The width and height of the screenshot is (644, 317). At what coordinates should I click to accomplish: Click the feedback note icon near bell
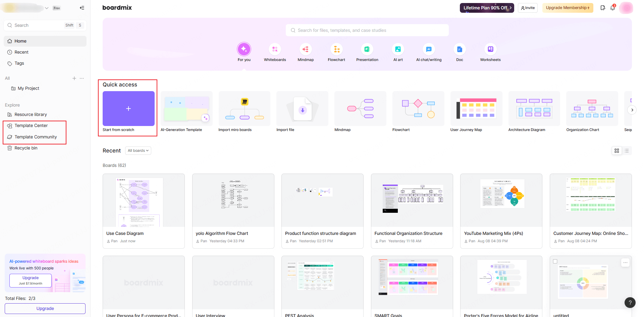point(603,8)
